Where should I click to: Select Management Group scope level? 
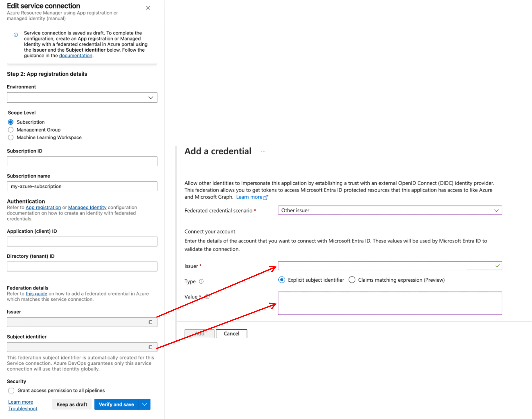coord(11,129)
